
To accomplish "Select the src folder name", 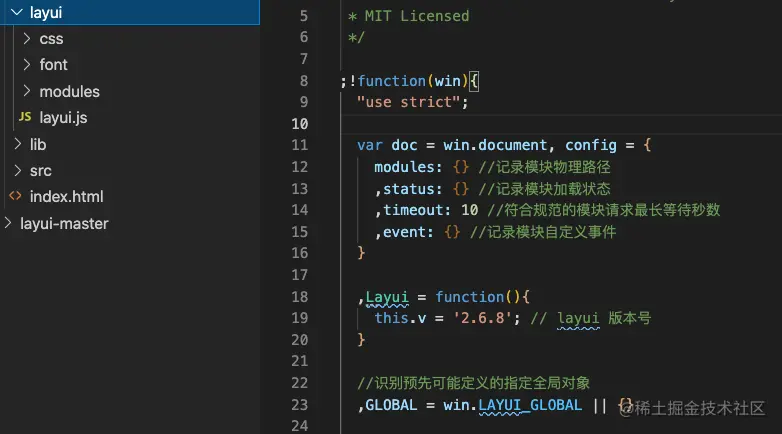I will tap(40, 171).
